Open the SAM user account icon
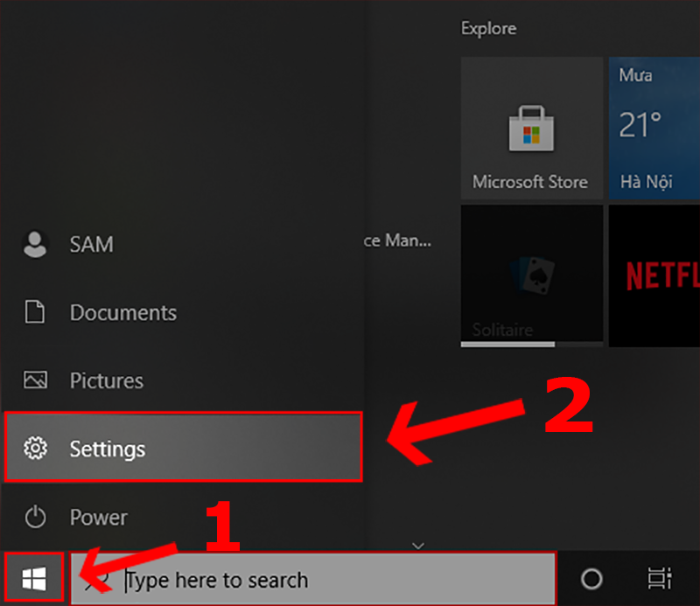Viewport: 700px width, 606px height. click(x=35, y=244)
